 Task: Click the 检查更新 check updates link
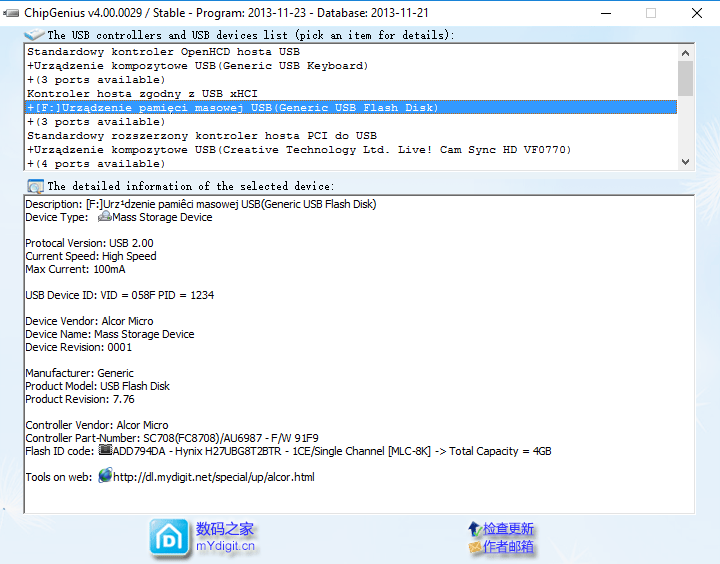tap(508, 529)
